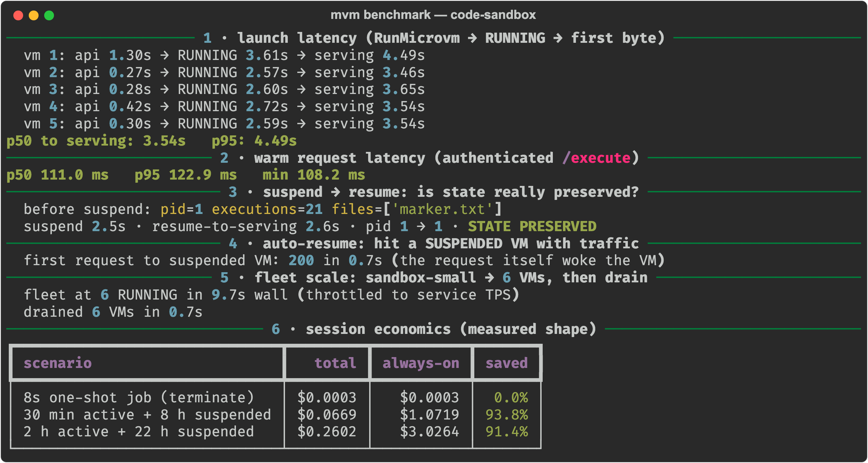Select the heading 'suspend → resume: is state really preserved?'
Viewport: 868px width, 463px height.
(x=451, y=192)
